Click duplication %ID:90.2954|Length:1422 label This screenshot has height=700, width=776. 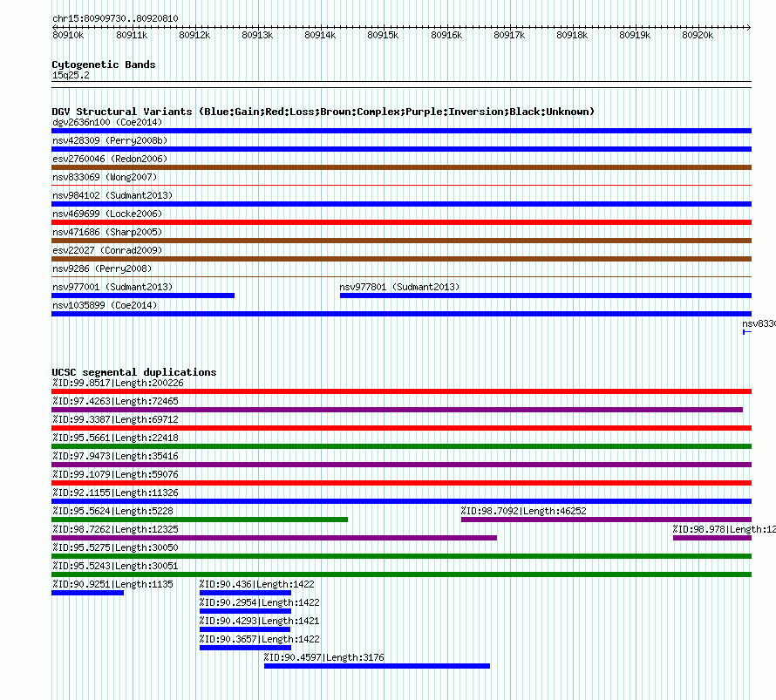click(259, 602)
